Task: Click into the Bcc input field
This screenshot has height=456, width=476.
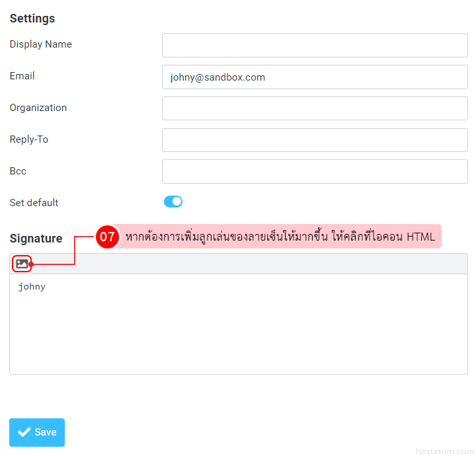Action: tap(315, 172)
